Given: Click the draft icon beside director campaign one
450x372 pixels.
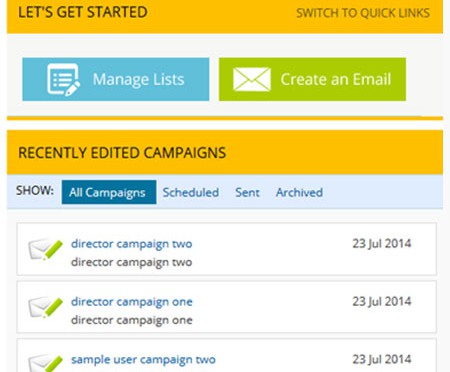Looking at the screenshot, I should (x=46, y=307).
